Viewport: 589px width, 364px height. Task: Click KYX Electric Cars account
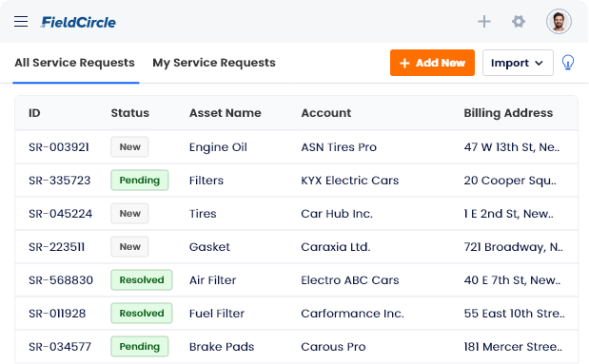tap(350, 181)
